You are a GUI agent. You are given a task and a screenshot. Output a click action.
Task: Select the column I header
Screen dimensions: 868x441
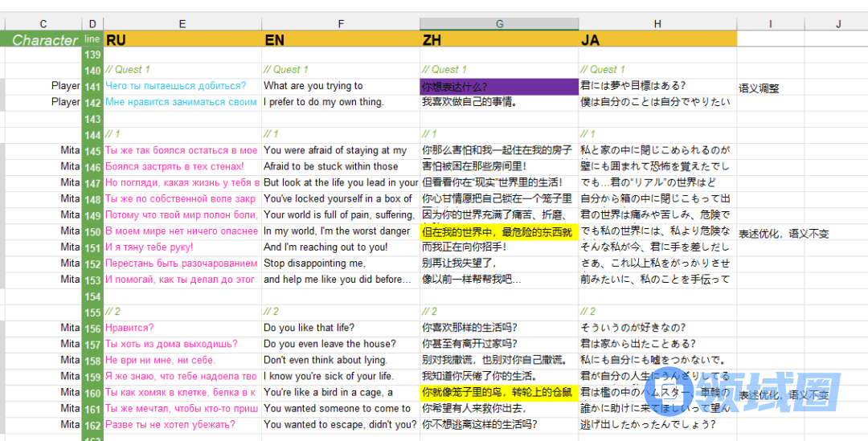[x=769, y=24]
